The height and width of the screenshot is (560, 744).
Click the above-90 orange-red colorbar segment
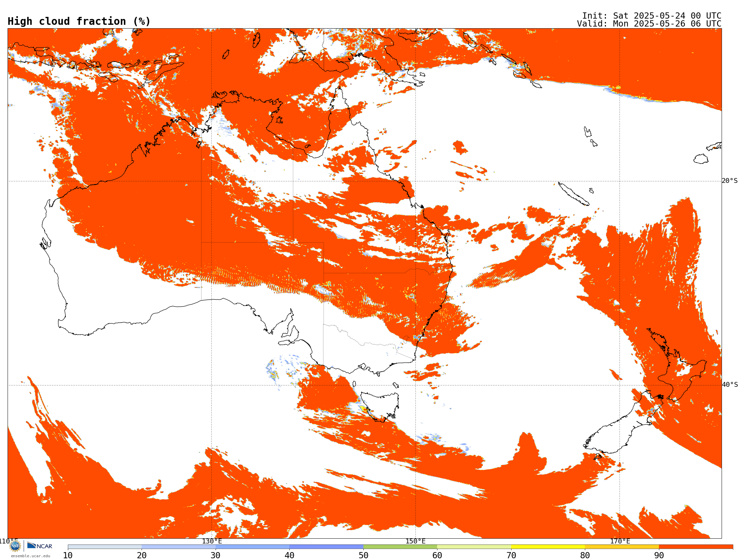tap(696, 547)
